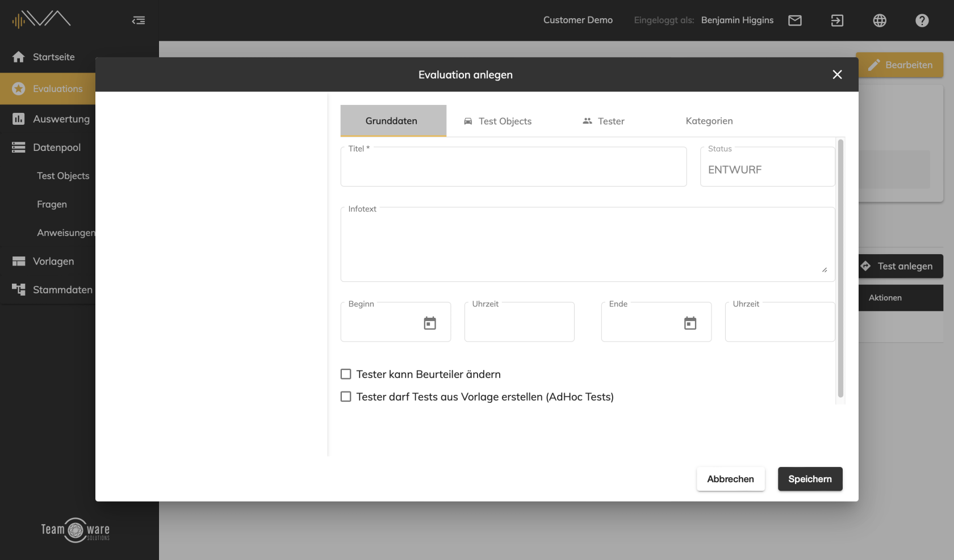Select the Grunddaten tab

click(x=394, y=121)
